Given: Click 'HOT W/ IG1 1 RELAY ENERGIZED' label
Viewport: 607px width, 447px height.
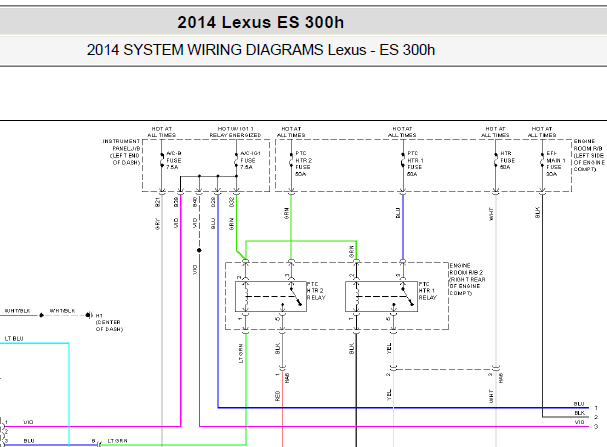Looking at the screenshot, I should point(235,132).
